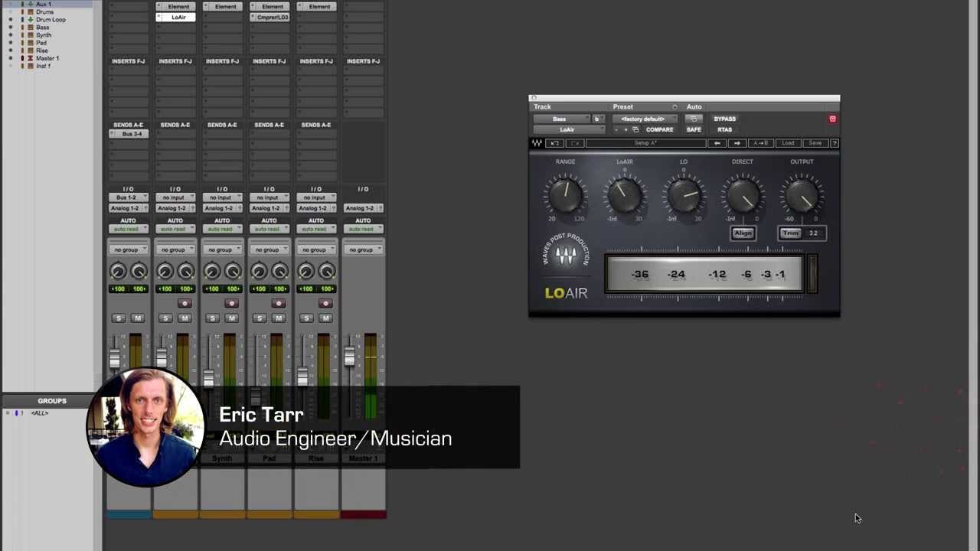
Task: Select next preset with plus button
Action: [626, 130]
